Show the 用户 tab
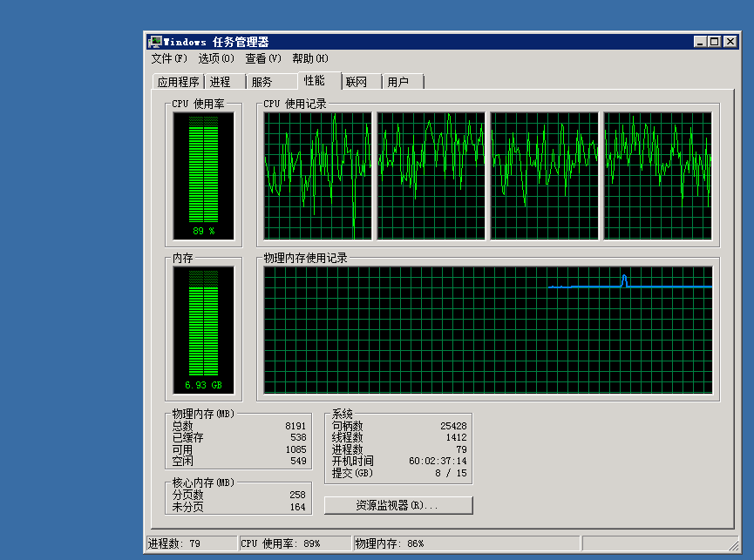The height and width of the screenshot is (560, 754). click(x=398, y=82)
